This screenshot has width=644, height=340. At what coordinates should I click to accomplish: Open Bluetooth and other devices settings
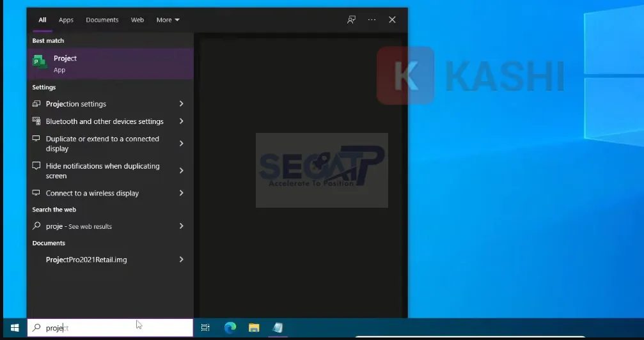coord(110,121)
